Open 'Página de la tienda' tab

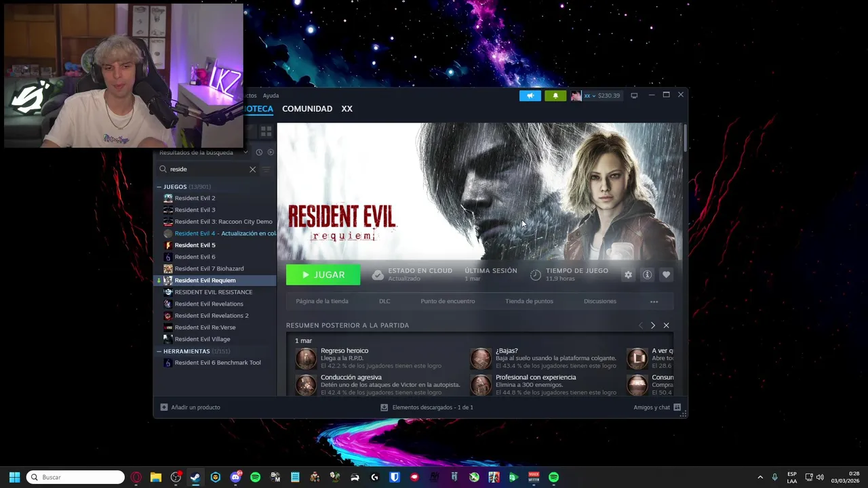coord(322,301)
